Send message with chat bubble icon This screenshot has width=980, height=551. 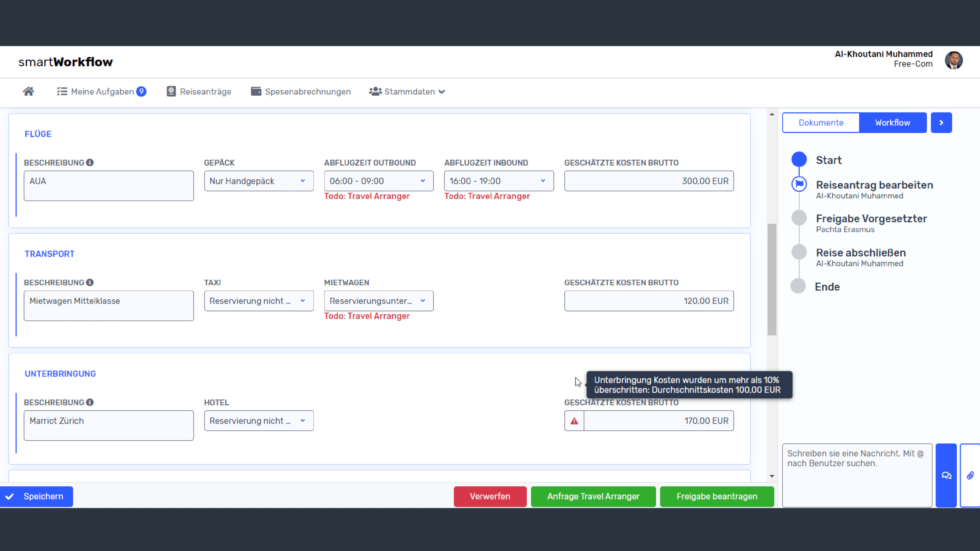click(946, 475)
